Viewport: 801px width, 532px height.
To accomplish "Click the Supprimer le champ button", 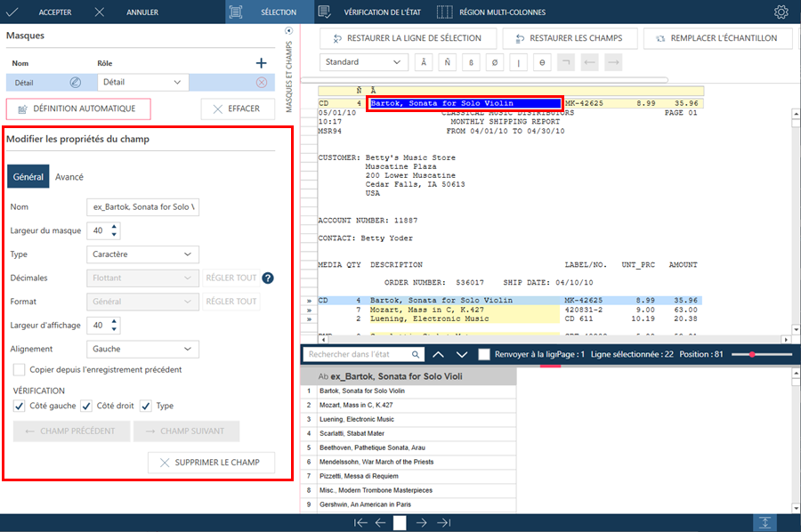I will (211, 463).
